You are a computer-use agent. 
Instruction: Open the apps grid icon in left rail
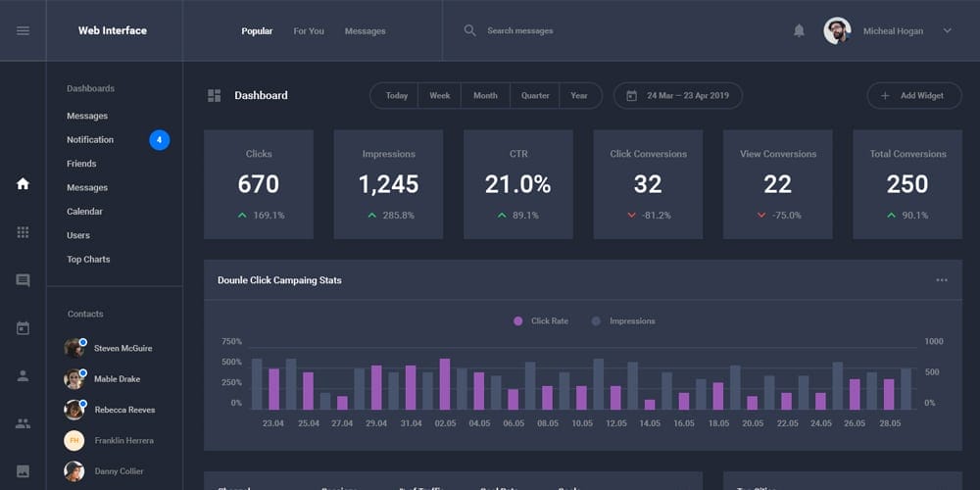pos(24,232)
